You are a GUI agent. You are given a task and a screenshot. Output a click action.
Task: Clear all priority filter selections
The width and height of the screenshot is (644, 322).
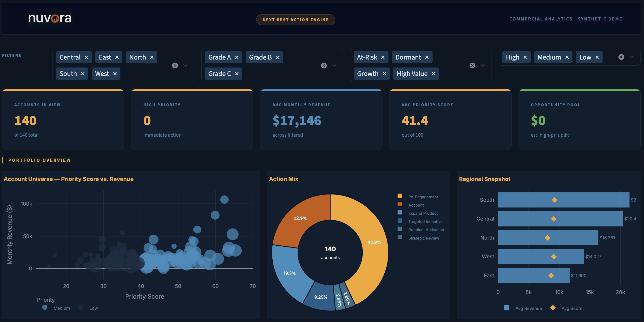[x=621, y=57]
